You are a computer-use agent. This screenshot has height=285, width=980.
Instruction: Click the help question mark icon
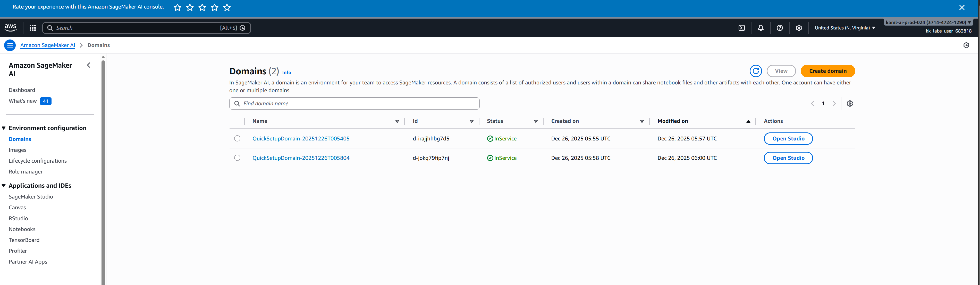[780, 28]
